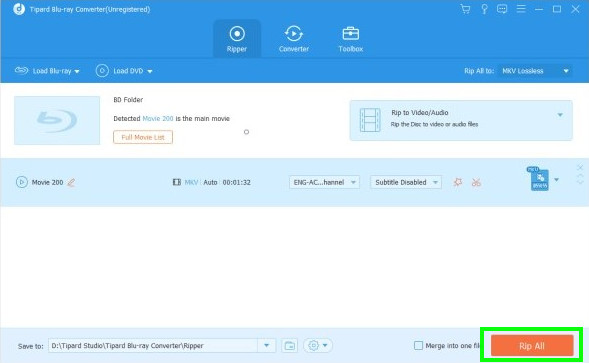Image resolution: width=589 pixels, height=363 pixels.
Task: Expand the Rip All to MKV Lossless dropdown
Action: click(x=535, y=71)
